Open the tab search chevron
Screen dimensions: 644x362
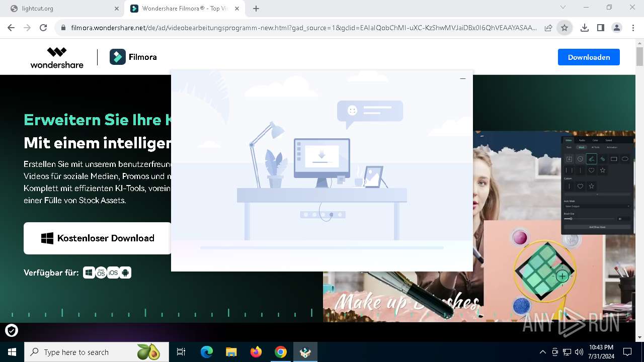563,8
